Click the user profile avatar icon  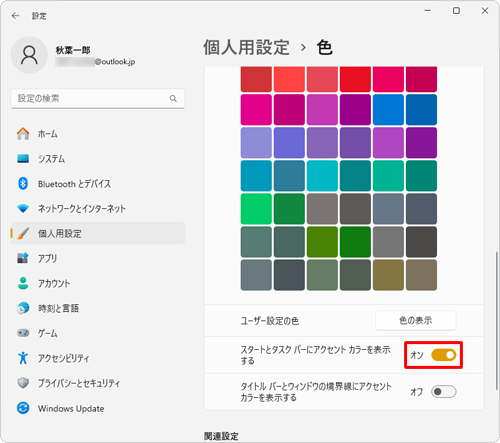pos(29,55)
